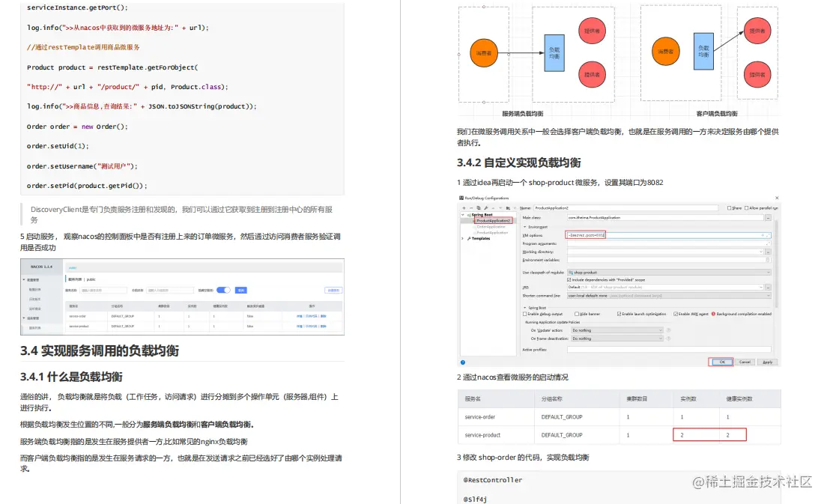The width and height of the screenshot is (827, 504).
Task: Toggle the Nacos hide empty services switch
Action: (223, 290)
